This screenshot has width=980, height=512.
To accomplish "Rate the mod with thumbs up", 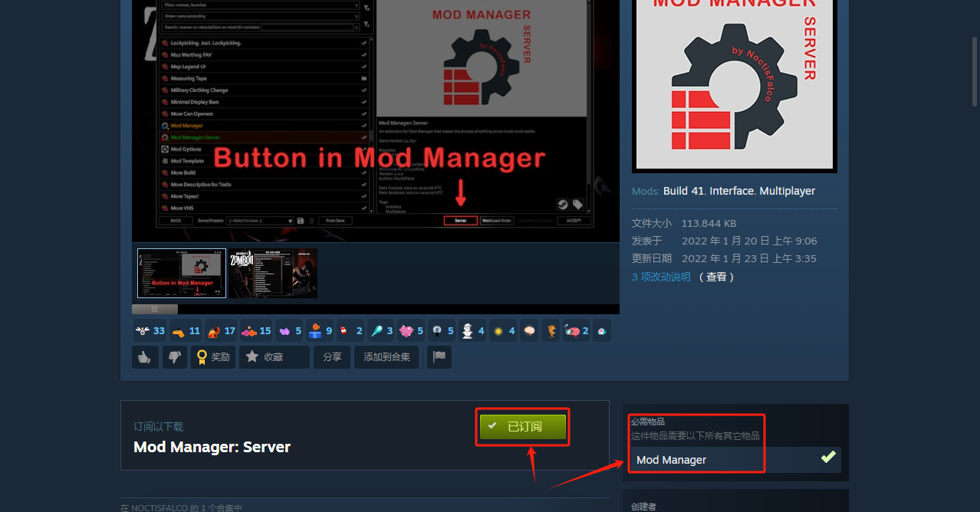I will [146, 356].
